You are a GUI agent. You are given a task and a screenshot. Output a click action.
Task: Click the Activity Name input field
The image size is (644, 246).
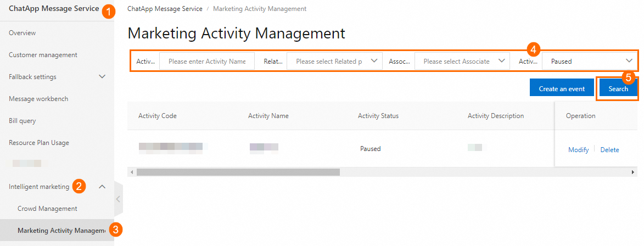tap(207, 62)
